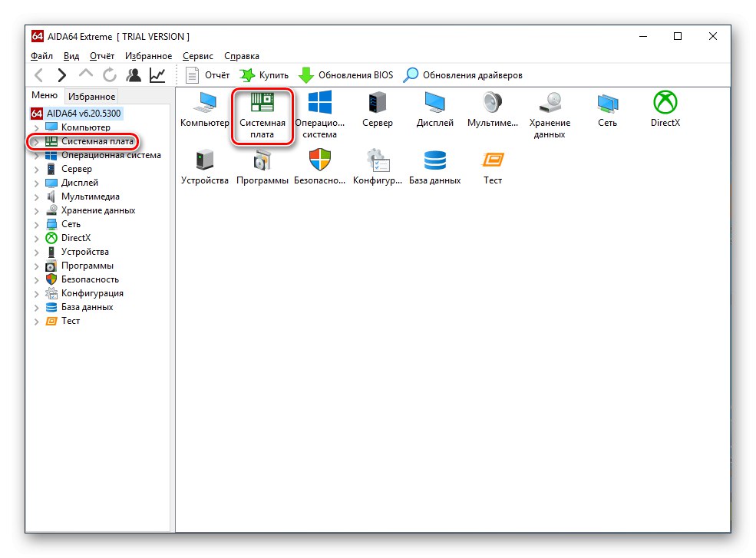
Task: Expand the Устройства tree node chevron
Action: pyautogui.click(x=37, y=253)
